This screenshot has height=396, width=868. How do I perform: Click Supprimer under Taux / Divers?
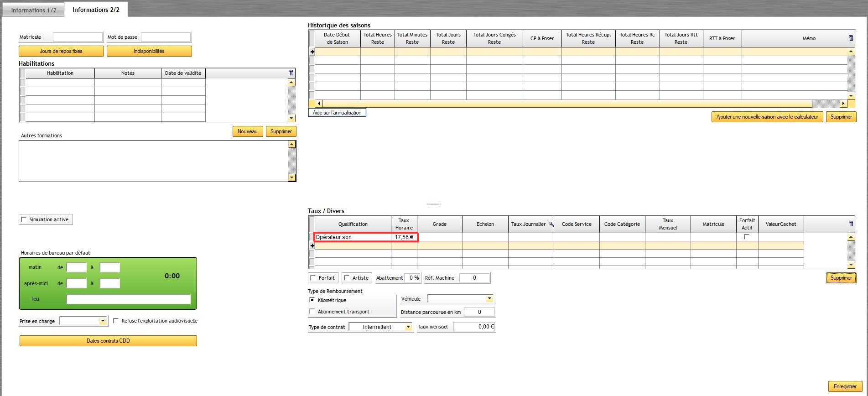(841, 278)
